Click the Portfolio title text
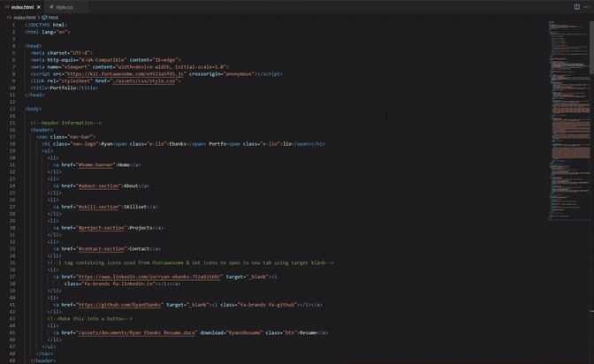594x364 pixels. (63, 87)
